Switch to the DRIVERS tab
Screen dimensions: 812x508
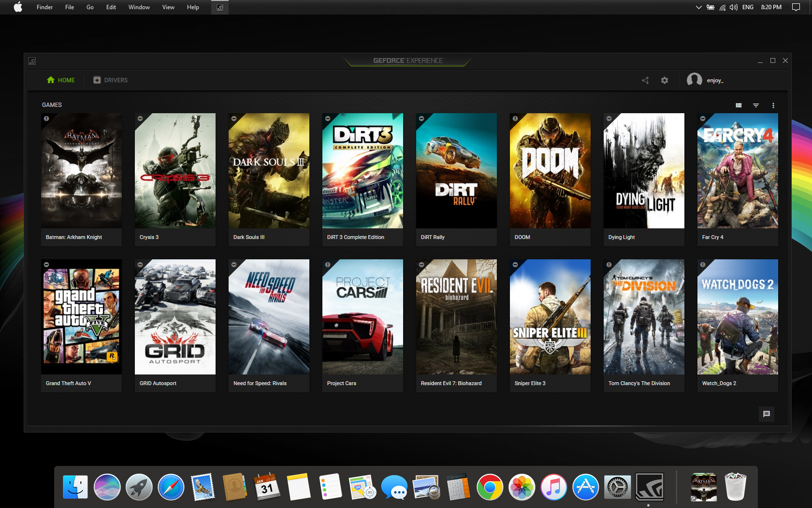[x=111, y=80]
